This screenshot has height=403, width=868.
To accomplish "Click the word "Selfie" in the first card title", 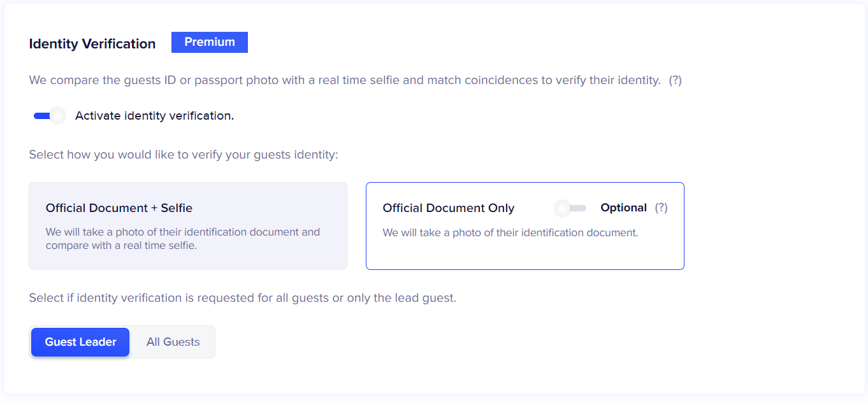I will (176, 208).
